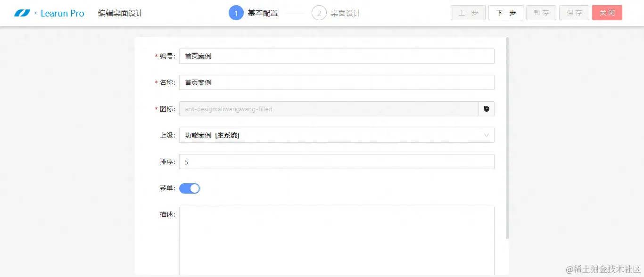Click the 上一步 button

(x=468, y=13)
